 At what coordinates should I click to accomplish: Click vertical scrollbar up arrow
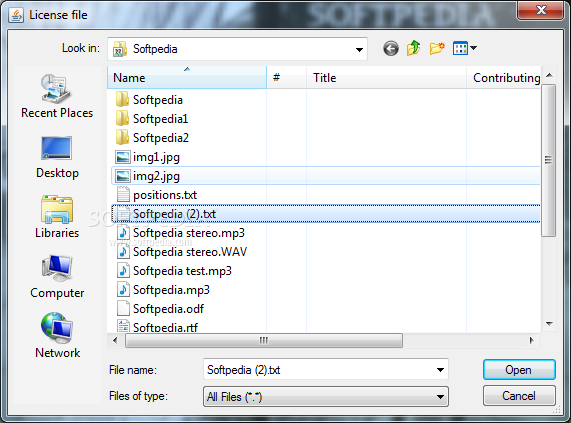[x=549, y=75]
